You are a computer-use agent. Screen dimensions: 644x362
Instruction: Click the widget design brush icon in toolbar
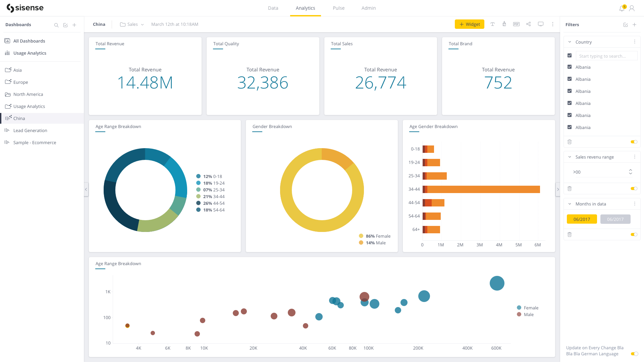(504, 24)
